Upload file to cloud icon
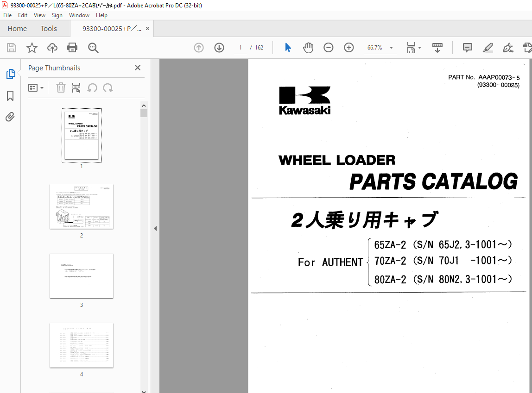This screenshot has width=532, height=393. [x=52, y=48]
